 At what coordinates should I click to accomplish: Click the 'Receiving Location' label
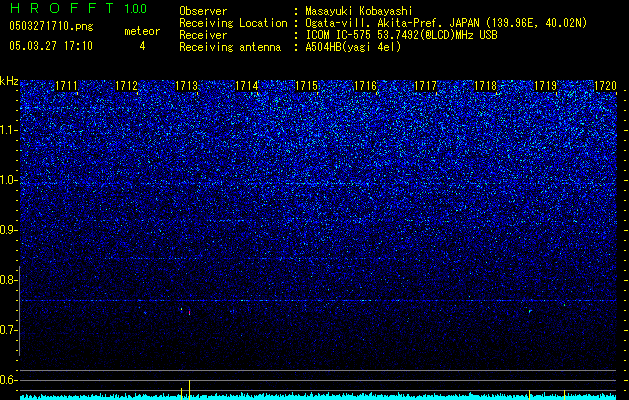(233, 23)
